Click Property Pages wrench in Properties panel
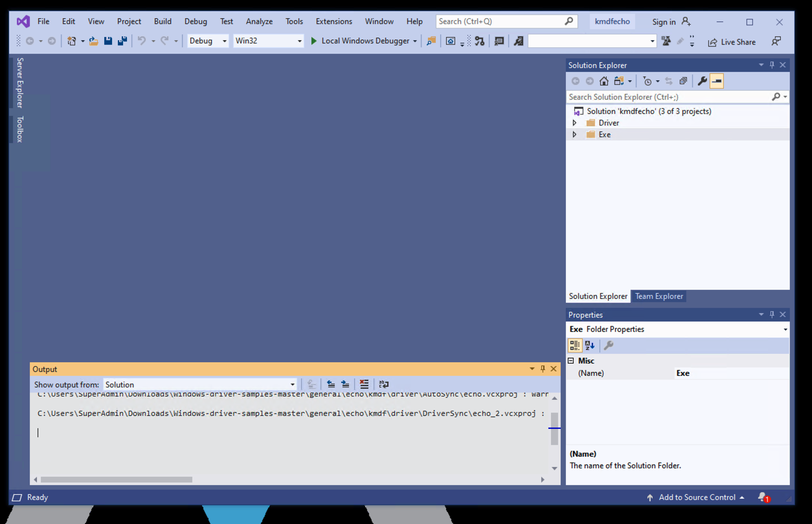 click(608, 345)
